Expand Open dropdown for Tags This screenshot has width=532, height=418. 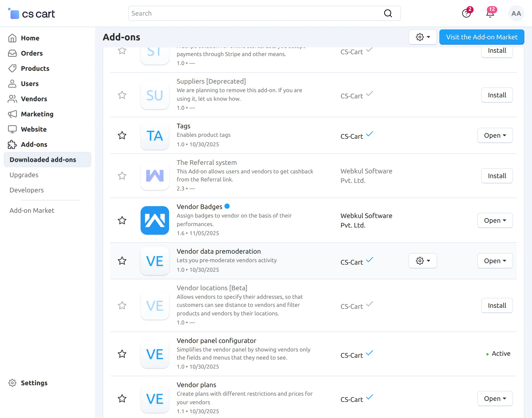tap(495, 135)
